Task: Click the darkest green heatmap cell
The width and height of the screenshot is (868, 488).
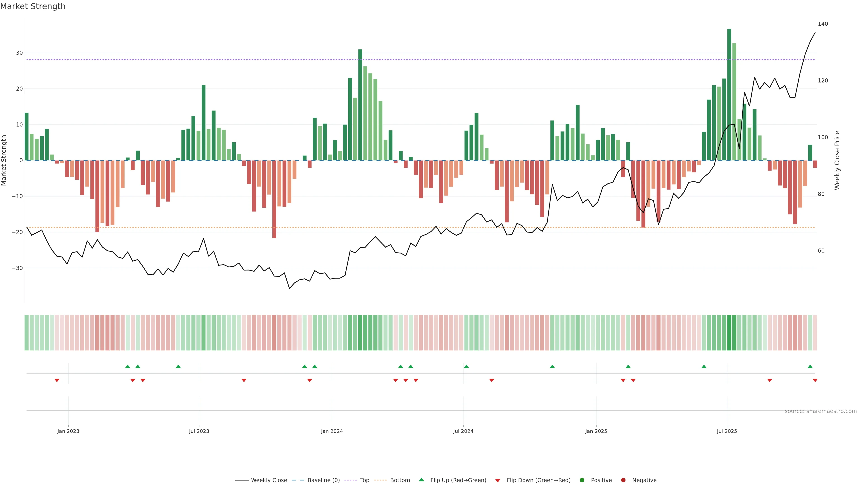Action: click(729, 333)
